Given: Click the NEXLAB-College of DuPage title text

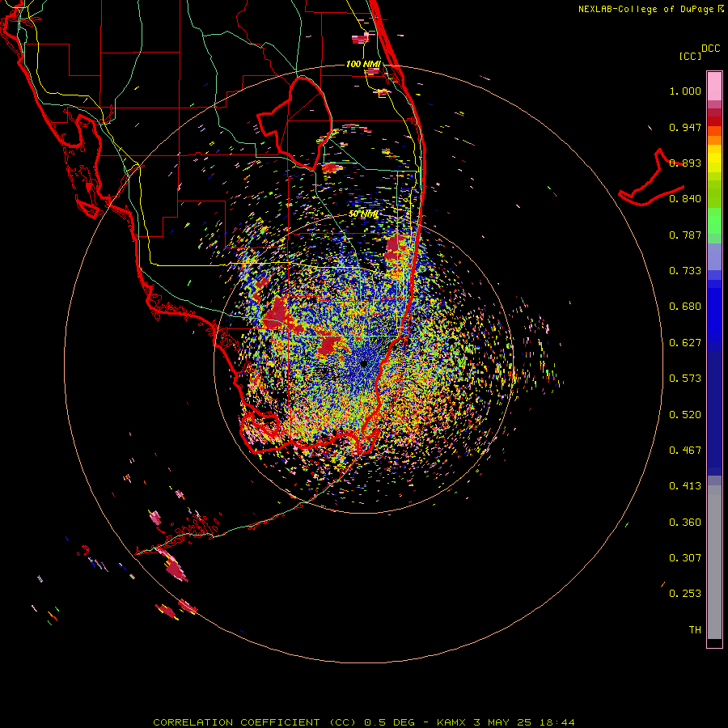Looking at the screenshot, I should pyautogui.click(x=651, y=9).
